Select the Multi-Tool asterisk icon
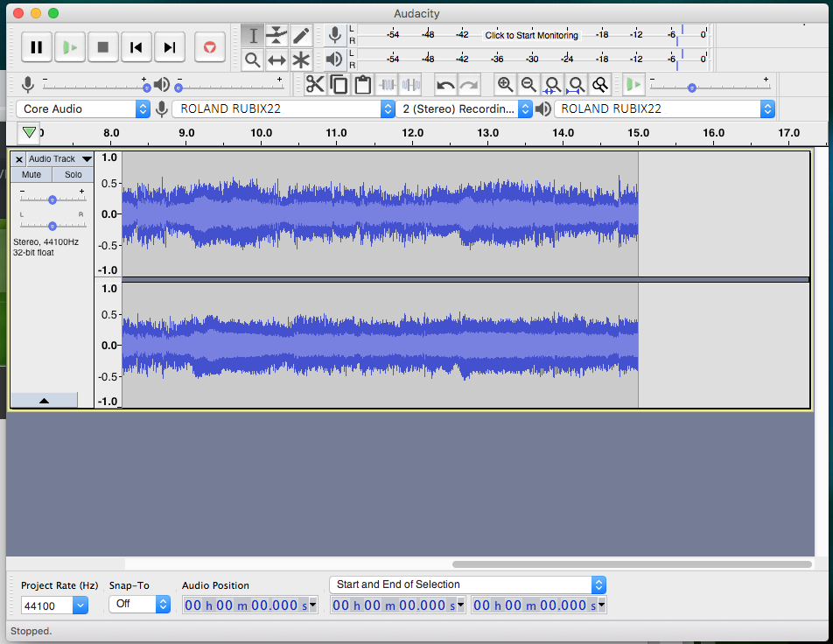 coord(301,59)
